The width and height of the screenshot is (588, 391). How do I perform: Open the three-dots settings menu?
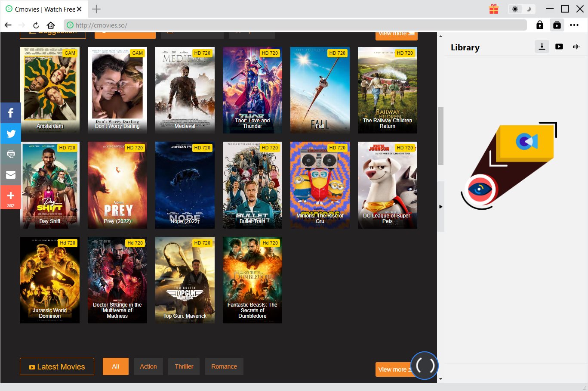click(575, 25)
